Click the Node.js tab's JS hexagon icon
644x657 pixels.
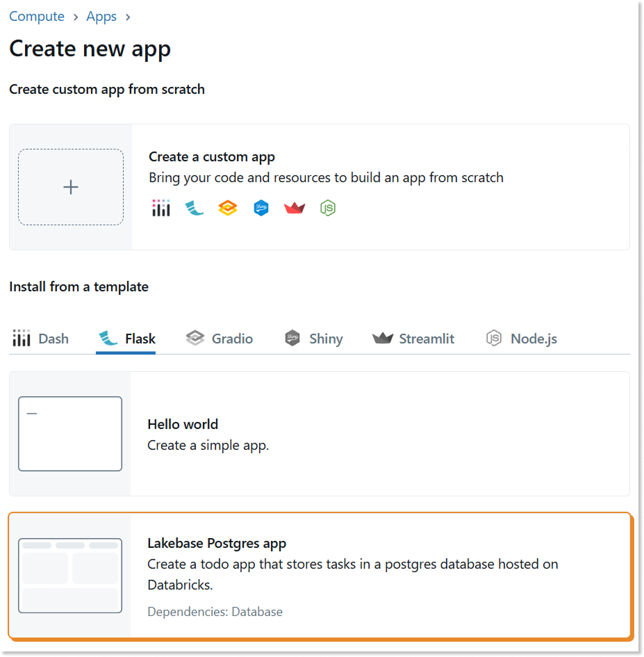pyautogui.click(x=494, y=338)
